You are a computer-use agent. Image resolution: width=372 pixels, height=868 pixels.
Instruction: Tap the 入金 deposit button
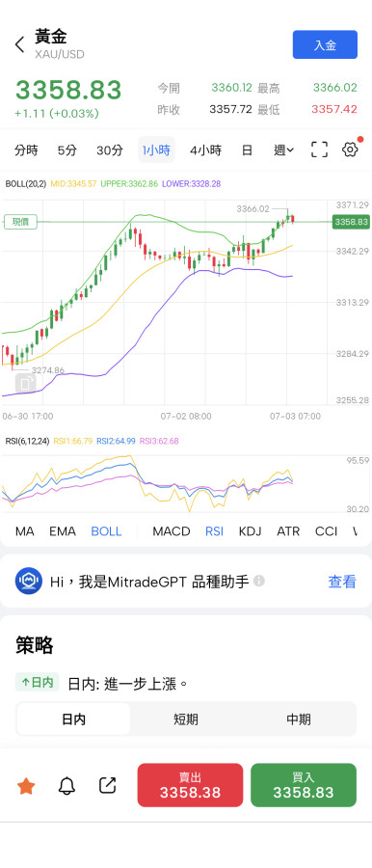click(325, 44)
